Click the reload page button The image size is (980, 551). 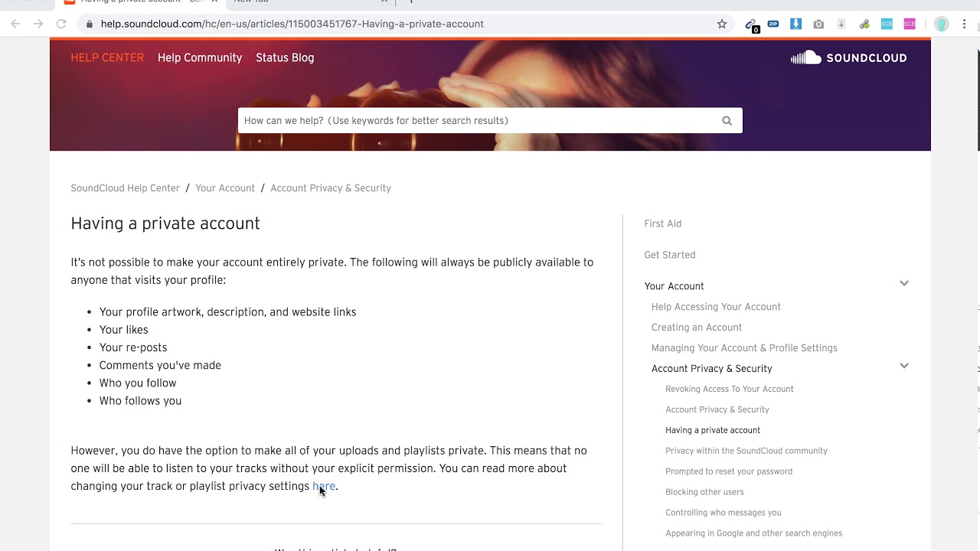pyautogui.click(x=61, y=24)
